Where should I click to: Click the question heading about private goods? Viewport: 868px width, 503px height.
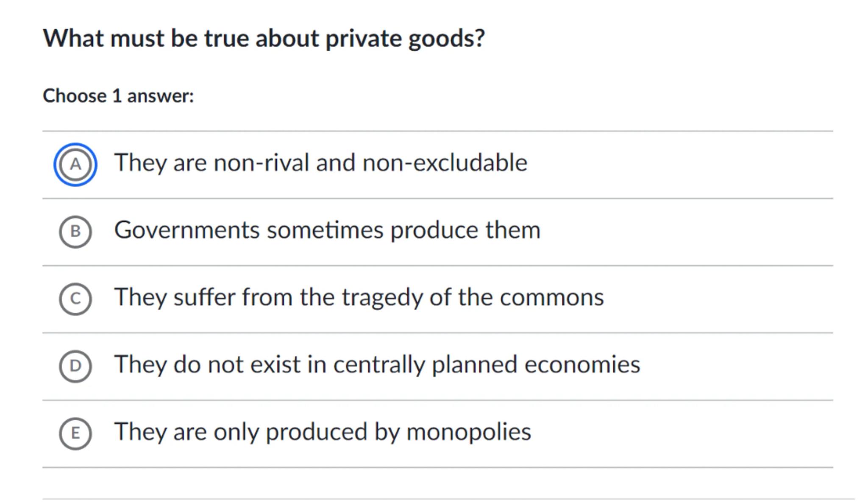coord(264,39)
